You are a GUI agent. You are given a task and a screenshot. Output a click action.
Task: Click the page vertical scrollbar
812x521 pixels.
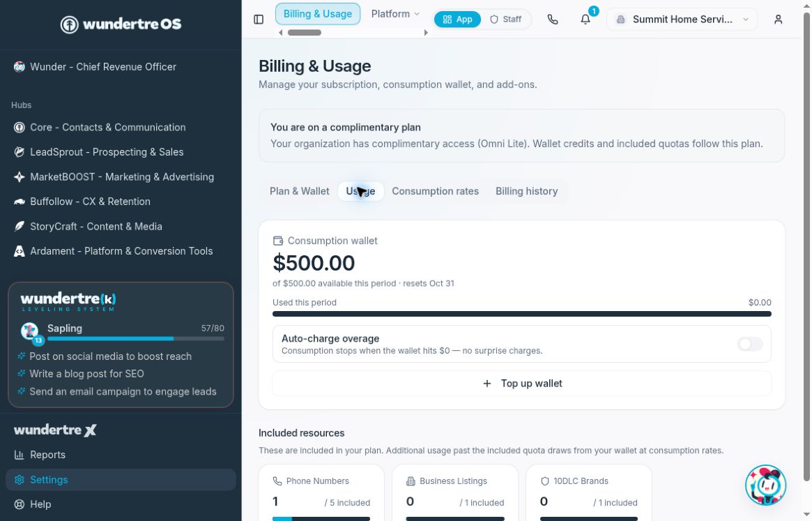coord(807,247)
